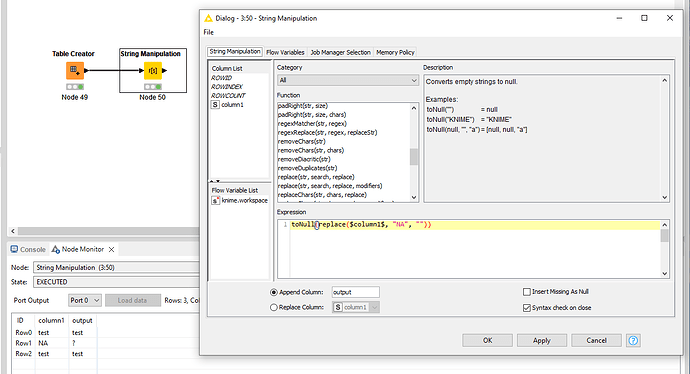Click the workflow canvas horizontal scrollbar
Image resolution: width=690 pixels, height=374 pixels.
108,231
